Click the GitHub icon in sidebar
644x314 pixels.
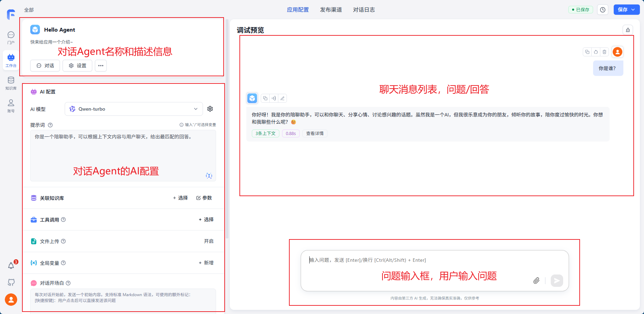11,282
